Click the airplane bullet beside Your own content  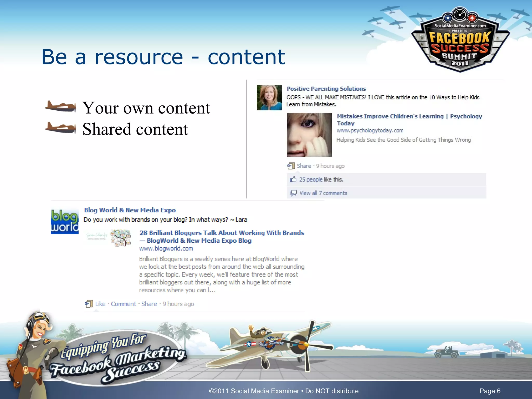pos(61,107)
